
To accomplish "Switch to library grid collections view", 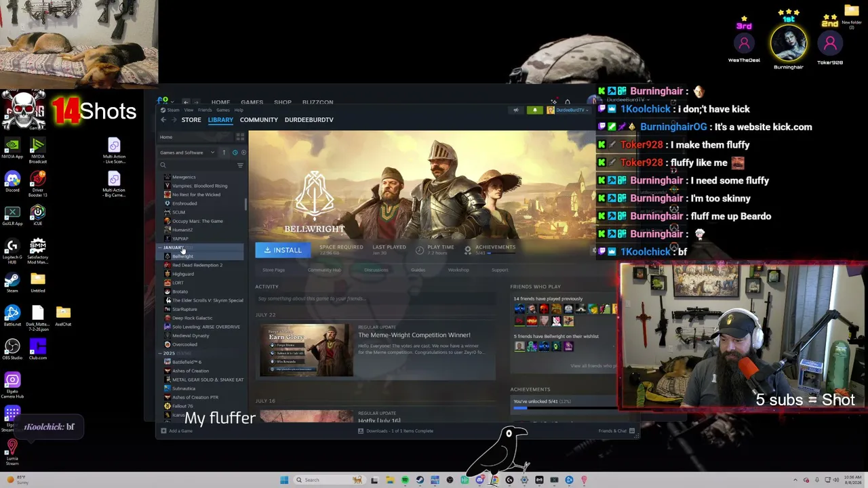I will (x=240, y=137).
